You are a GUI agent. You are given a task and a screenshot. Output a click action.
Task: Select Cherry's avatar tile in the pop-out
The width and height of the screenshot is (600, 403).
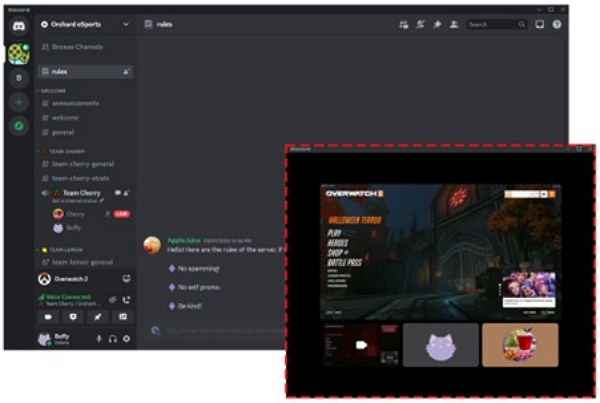520,345
